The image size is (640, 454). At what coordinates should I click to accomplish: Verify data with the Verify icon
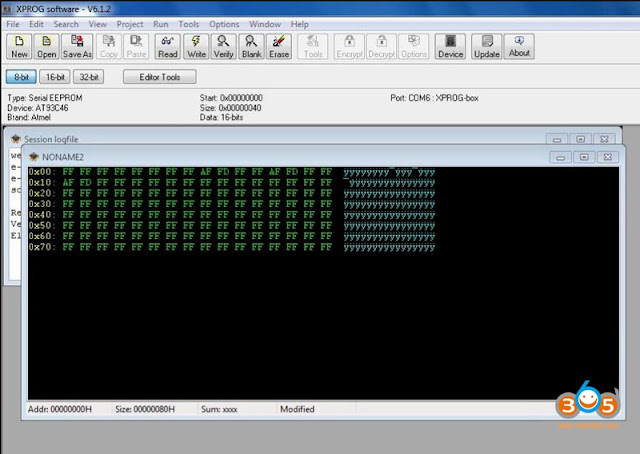(x=223, y=47)
